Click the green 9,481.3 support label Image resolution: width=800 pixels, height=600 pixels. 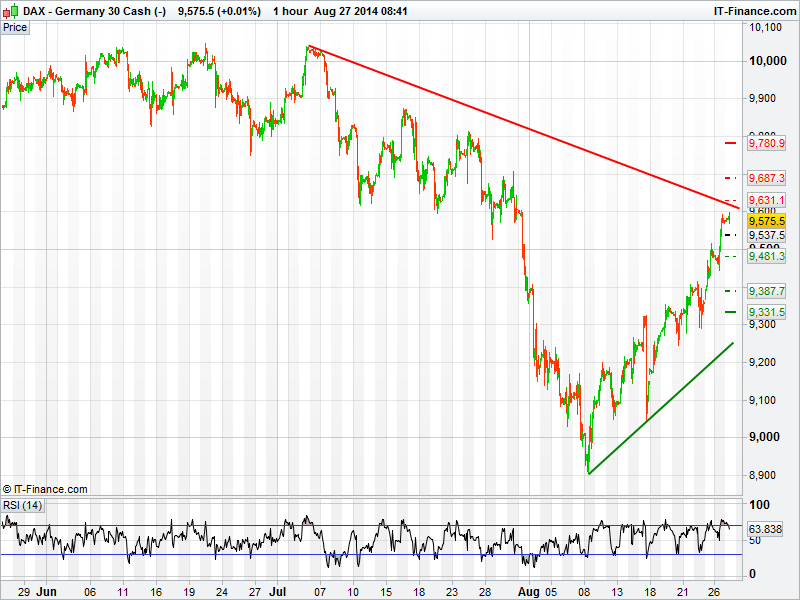pos(766,256)
